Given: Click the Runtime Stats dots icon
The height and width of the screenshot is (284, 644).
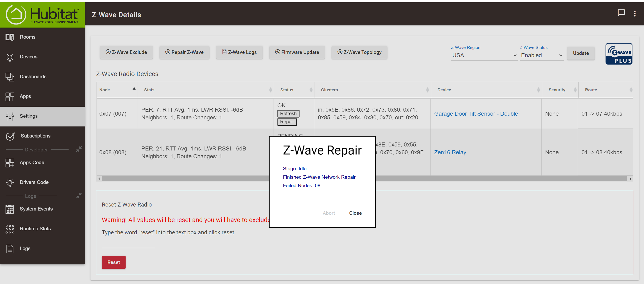Looking at the screenshot, I should pos(10,229).
